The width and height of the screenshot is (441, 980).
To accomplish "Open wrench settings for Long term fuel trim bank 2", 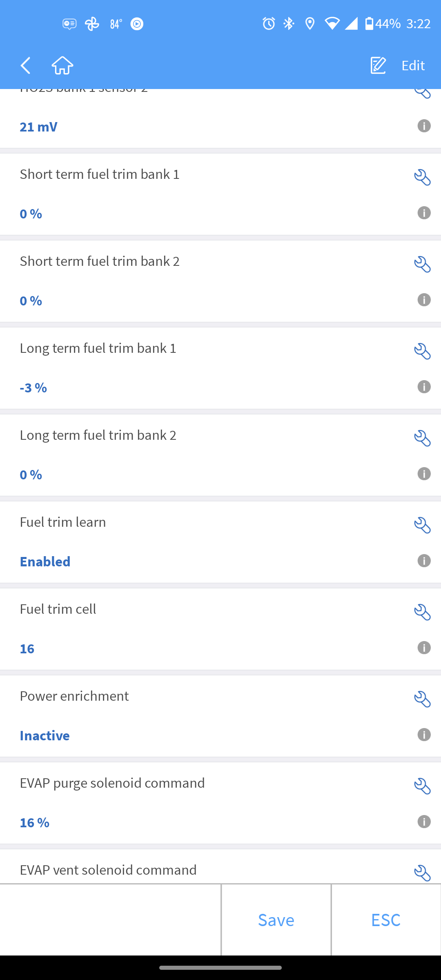I will (422, 439).
